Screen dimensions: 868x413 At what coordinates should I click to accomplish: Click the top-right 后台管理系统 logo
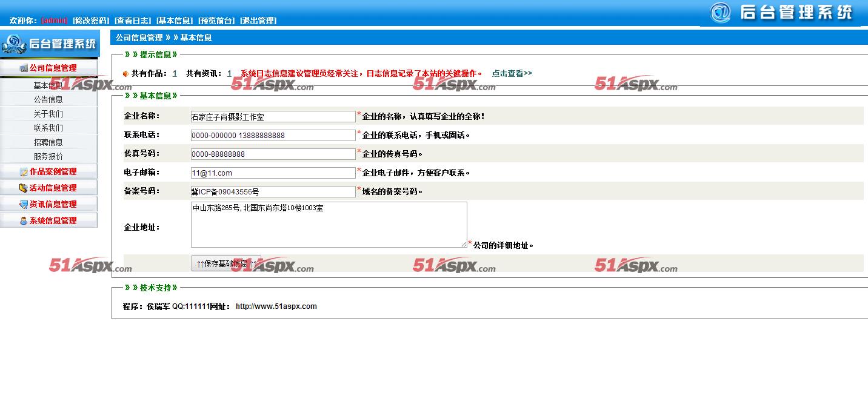tap(782, 12)
